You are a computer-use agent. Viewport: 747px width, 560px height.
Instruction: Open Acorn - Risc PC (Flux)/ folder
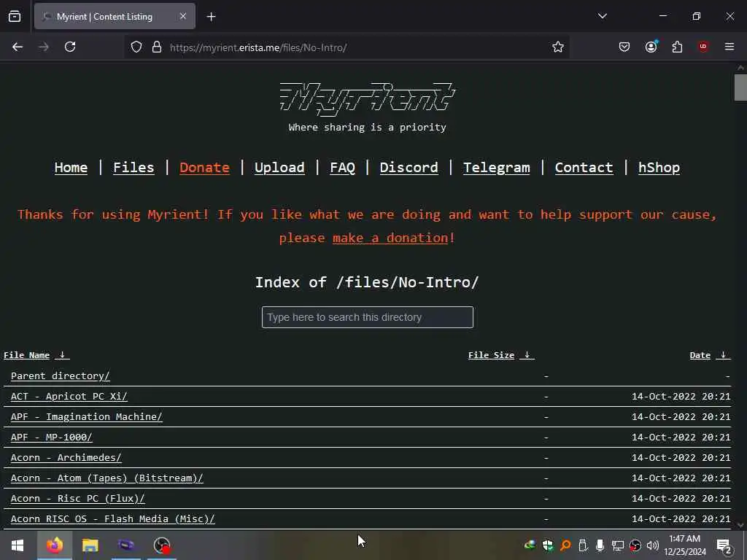[x=77, y=499]
